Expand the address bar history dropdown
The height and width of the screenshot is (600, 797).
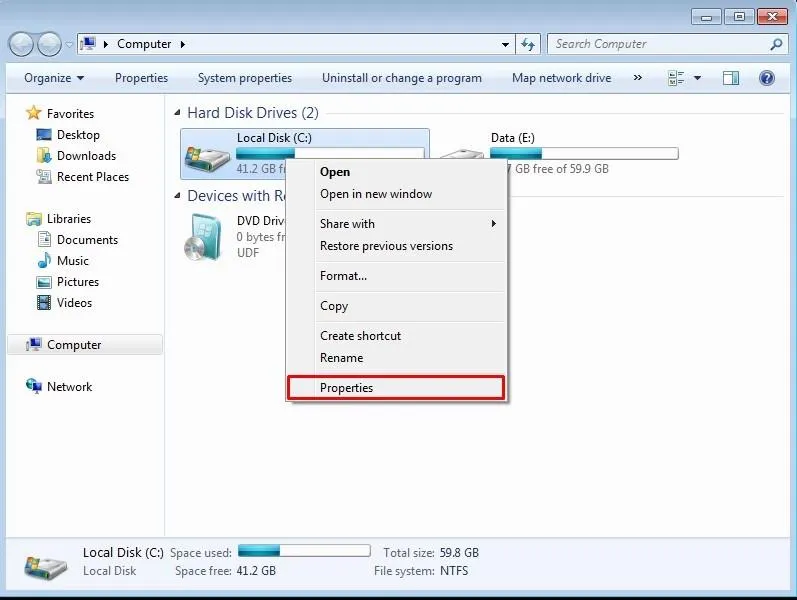[x=505, y=44]
